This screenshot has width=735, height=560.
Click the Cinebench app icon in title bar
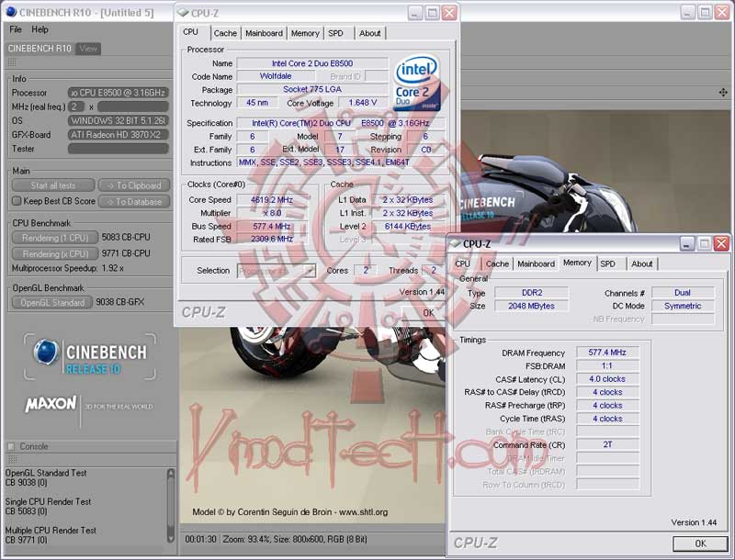(x=11, y=11)
